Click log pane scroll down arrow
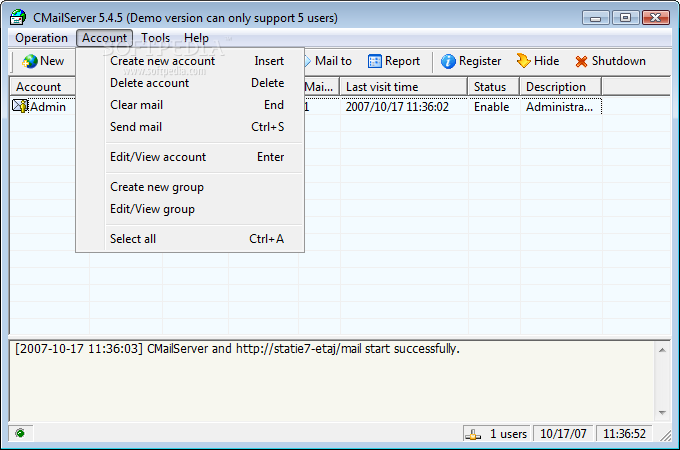This screenshot has height=450, width=680. tap(662, 412)
